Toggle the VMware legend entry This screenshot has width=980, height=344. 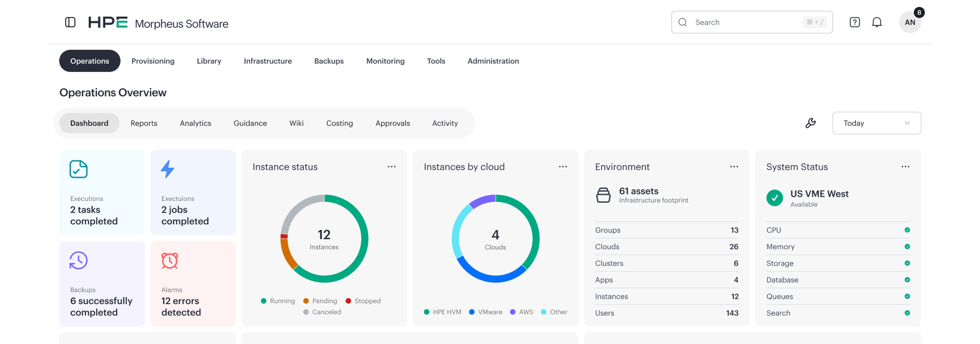tap(486, 312)
